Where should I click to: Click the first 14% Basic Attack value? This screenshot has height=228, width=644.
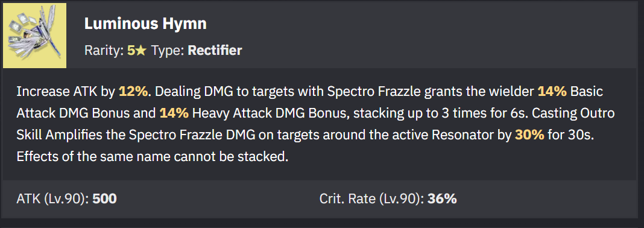click(x=552, y=91)
